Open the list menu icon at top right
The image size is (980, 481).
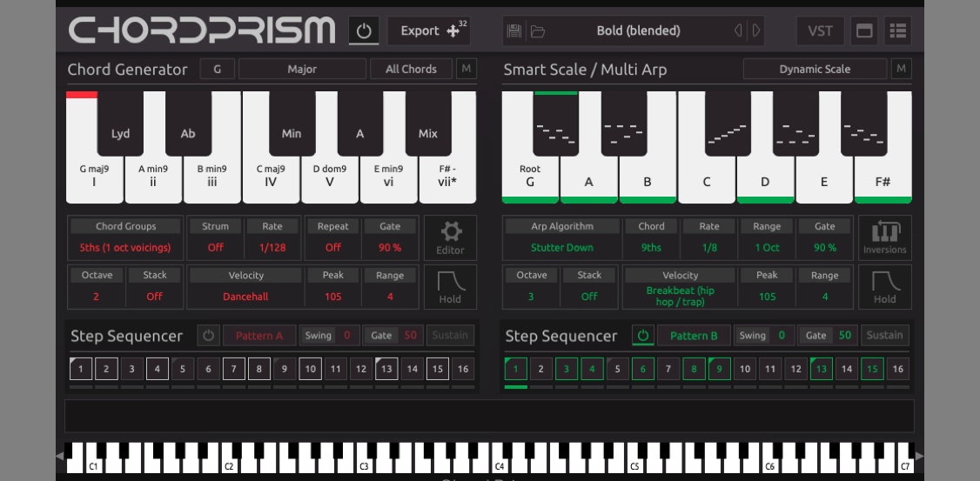897,31
